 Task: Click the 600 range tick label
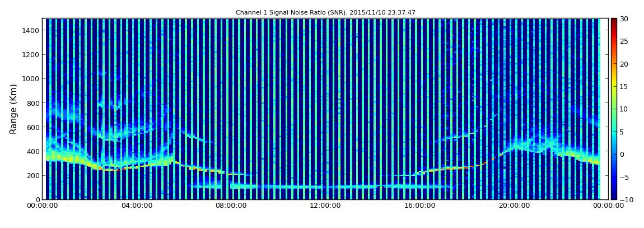pos(33,127)
